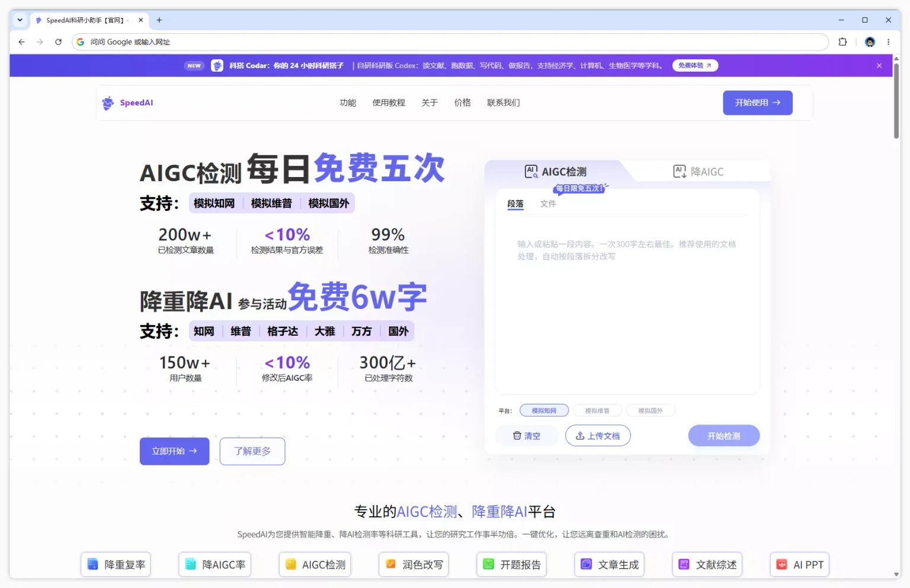Open the 文章生成 tool card
The height and width of the screenshot is (588, 910).
610,564
